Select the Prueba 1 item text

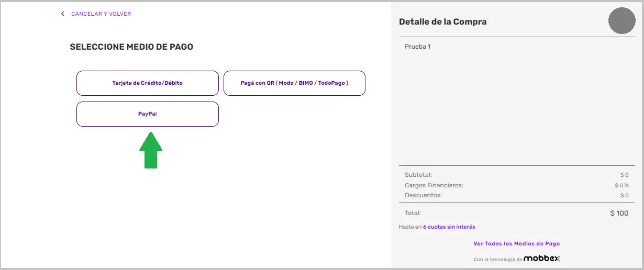[x=418, y=47]
